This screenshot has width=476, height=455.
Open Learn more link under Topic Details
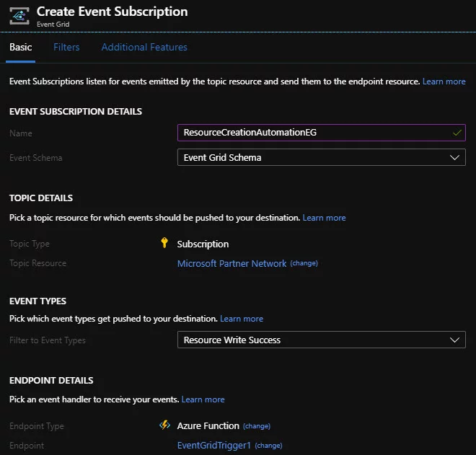point(324,218)
